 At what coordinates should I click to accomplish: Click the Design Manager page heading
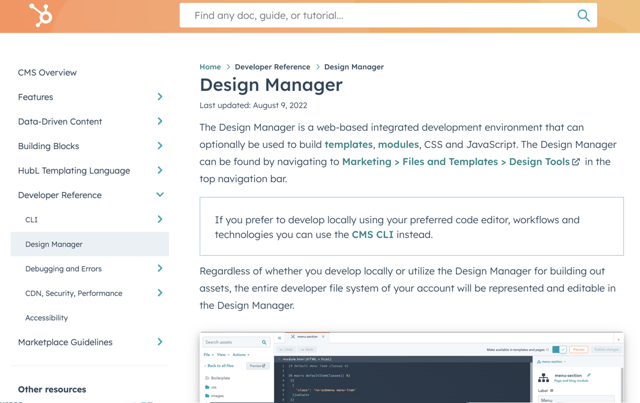pos(271,85)
